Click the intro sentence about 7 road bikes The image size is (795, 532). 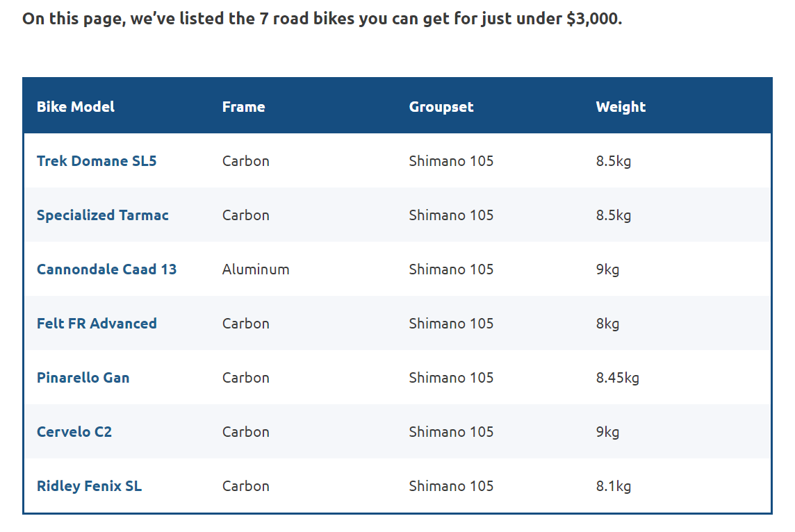click(x=322, y=19)
